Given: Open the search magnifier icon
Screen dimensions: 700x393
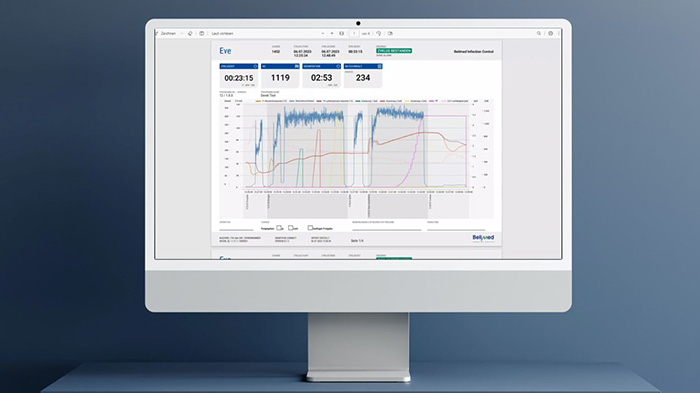Looking at the screenshot, I should 539,33.
